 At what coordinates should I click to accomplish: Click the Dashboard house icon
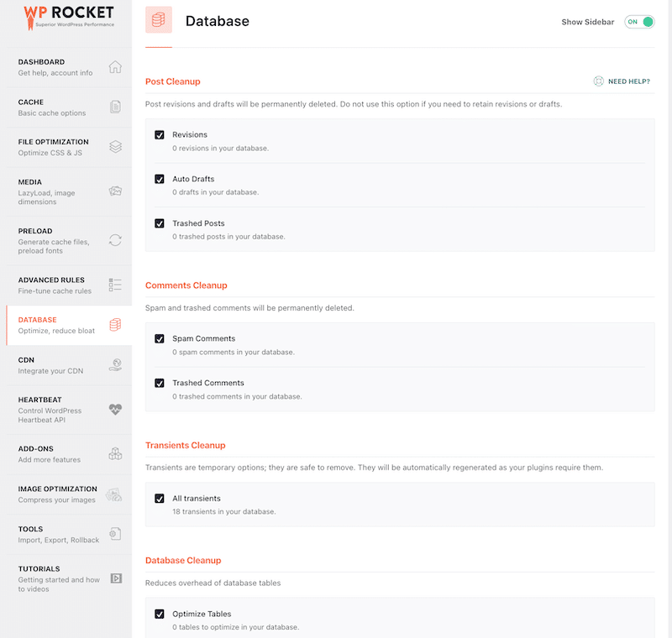click(x=115, y=67)
